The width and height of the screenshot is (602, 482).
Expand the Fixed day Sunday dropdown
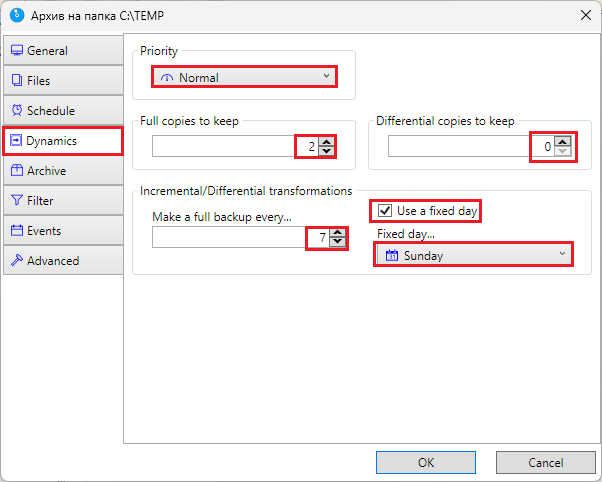click(x=473, y=255)
